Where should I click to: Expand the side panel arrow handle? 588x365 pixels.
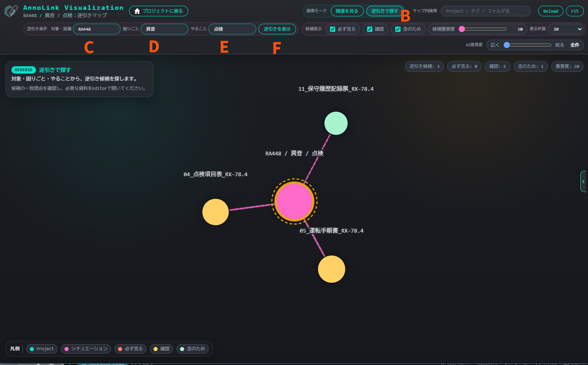coord(584,181)
